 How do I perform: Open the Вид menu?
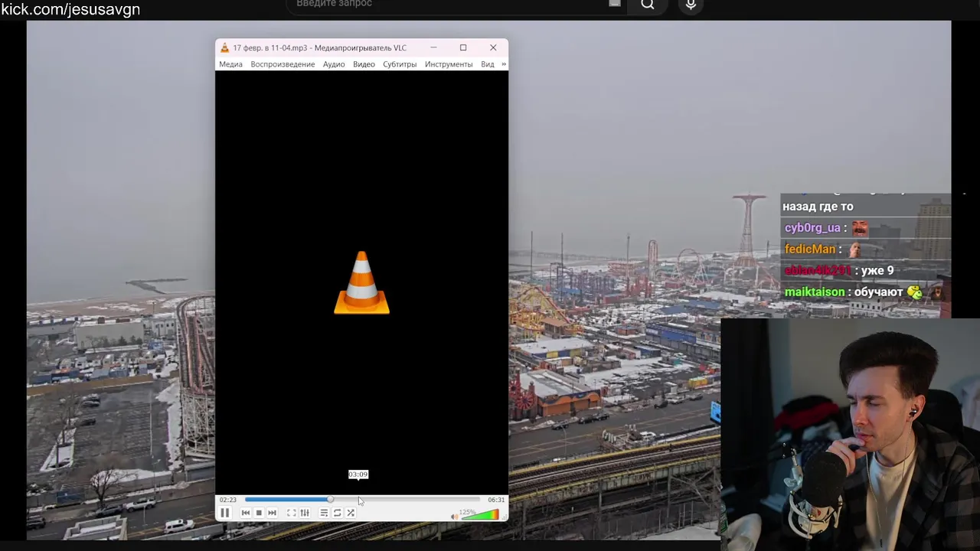488,64
